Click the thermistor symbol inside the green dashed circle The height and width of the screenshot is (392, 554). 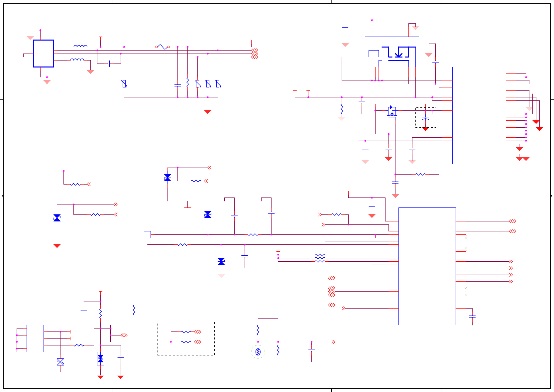tap(258, 352)
